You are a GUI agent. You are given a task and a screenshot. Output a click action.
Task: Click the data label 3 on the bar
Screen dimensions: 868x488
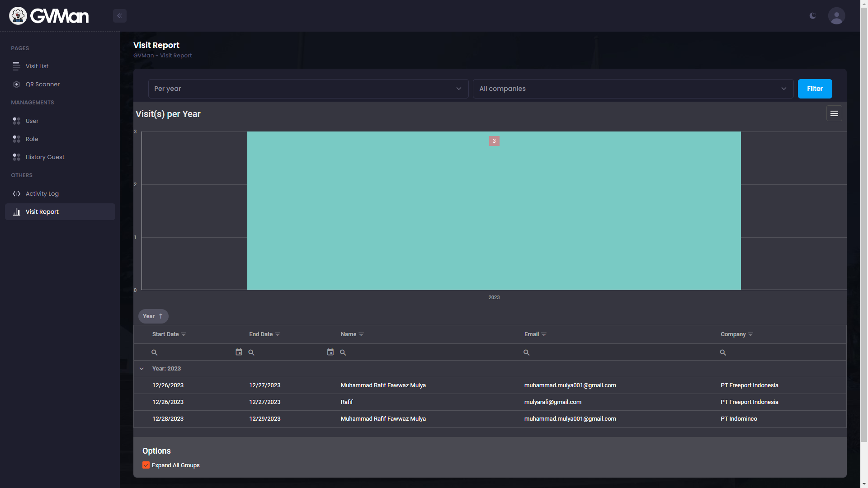494,141
